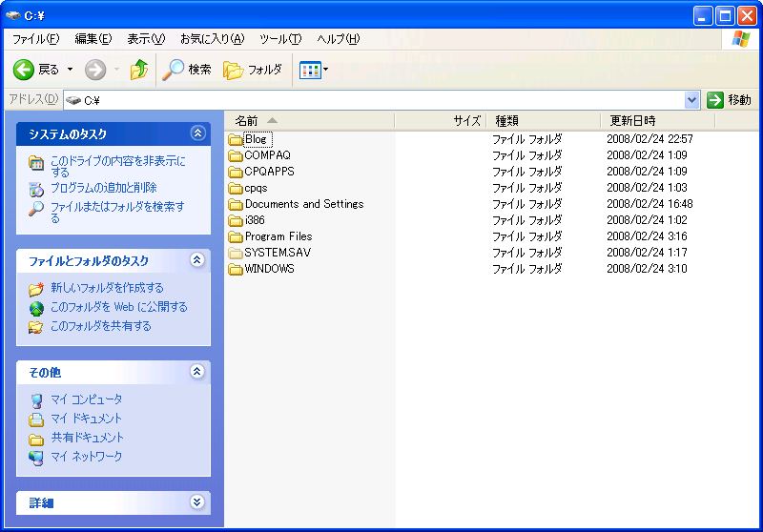The image size is (763, 532).
Task: Go back with the 戻る arrow button
Action: click(36, 70)
